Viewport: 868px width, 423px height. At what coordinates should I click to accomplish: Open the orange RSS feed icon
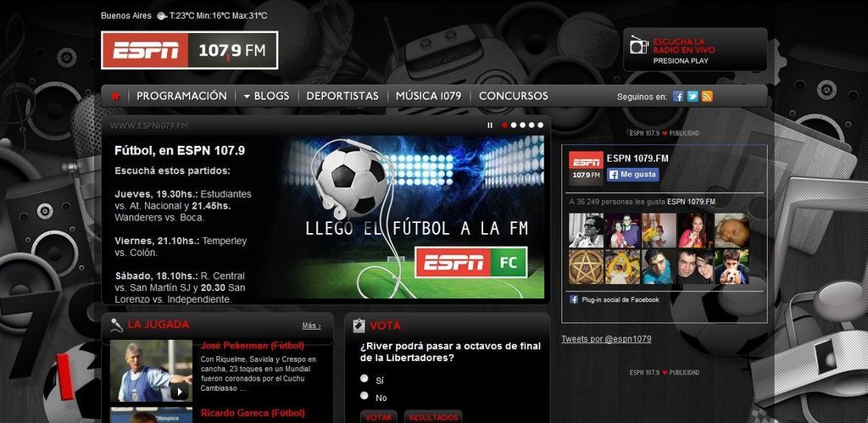[707, 97]
